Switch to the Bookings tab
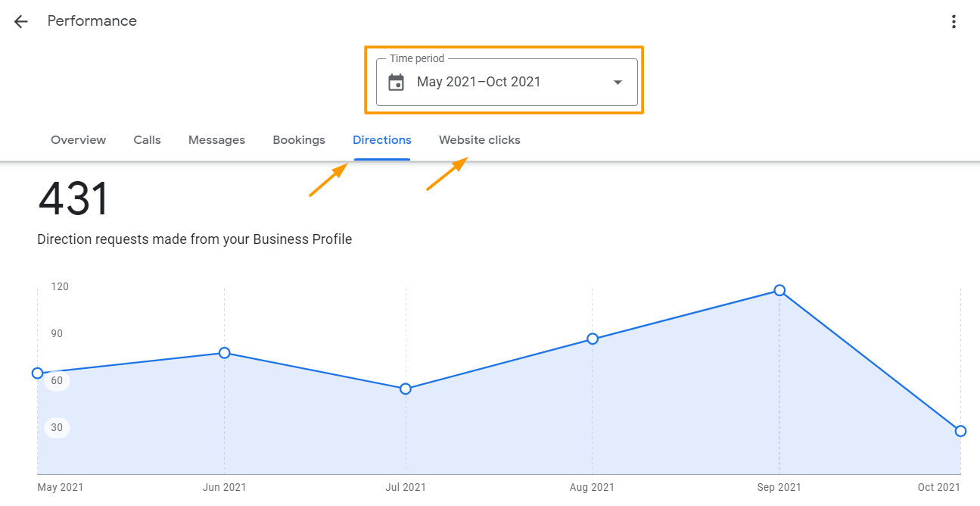This screenshot has width=980, height=506. (298, 140)
